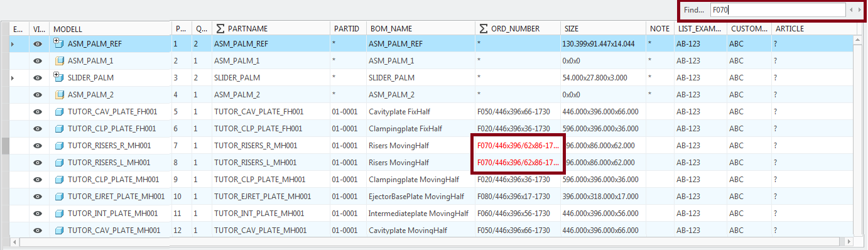Toggle visibility of TUTOR_RISERS_L_MH001
This screenshot has width=868, height=250.
point(38,163)
